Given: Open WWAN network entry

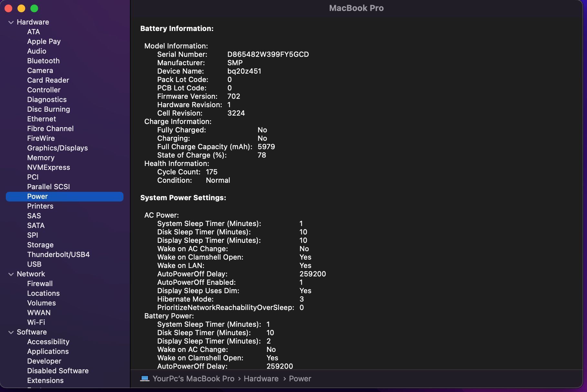Looking at the screenshot, I should coord(39,313).
